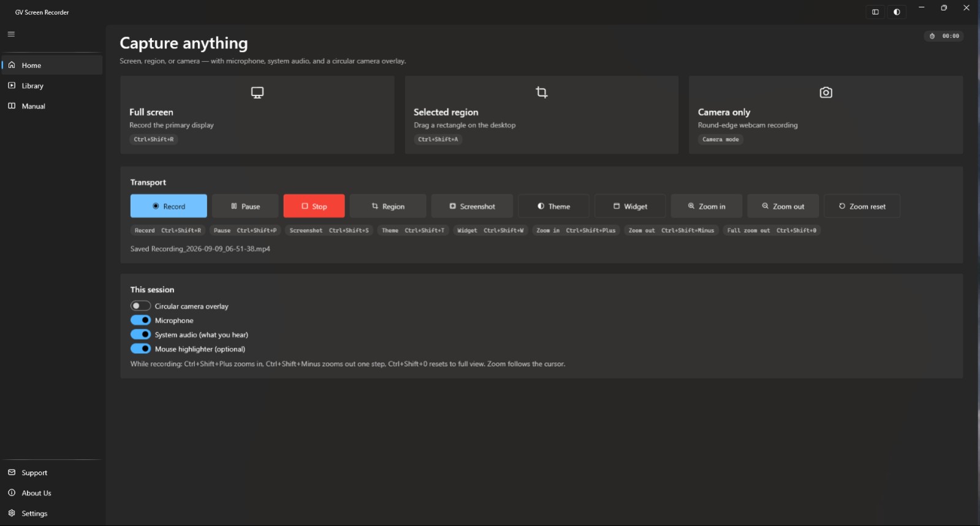Open the Manual page
Viewport: 980px width, 526px height.
[52, 106]
